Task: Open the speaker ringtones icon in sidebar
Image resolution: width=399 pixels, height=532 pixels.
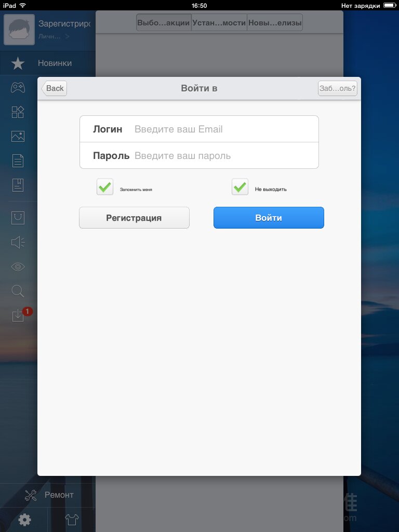Action: (x=18, y=242)
